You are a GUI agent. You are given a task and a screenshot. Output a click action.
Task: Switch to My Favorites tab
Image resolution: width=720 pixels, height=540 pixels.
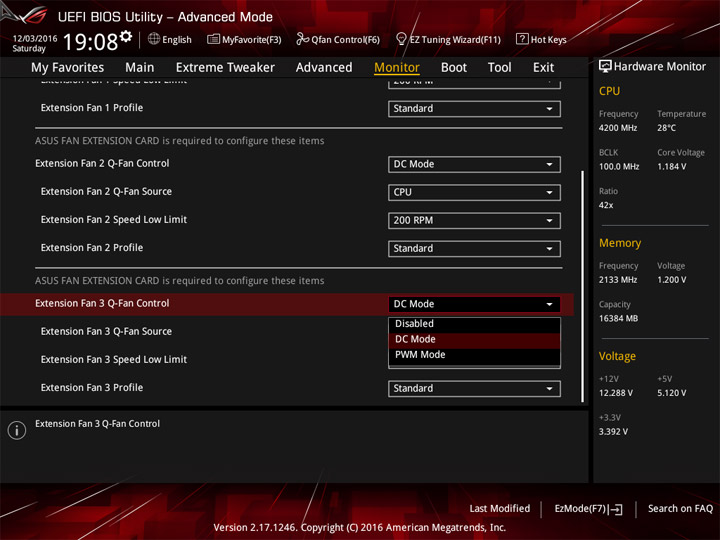coord(68,68)
